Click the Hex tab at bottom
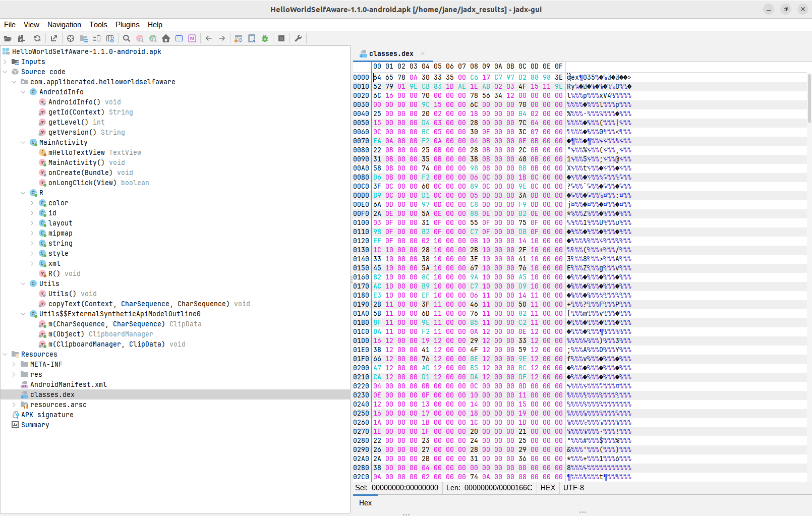The width and height of the screenshot is (812, 516). (x=365, y=503)
